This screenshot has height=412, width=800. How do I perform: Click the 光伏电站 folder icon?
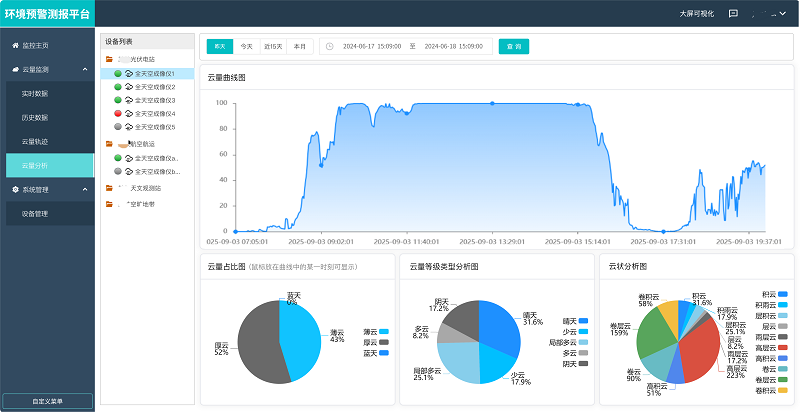109,60
